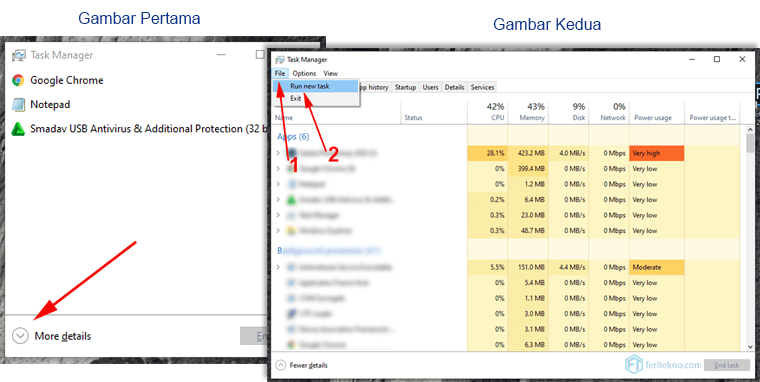Click the vertical scrollbar of process list
This screenshot has height=382, width=760.
[750, 238]
